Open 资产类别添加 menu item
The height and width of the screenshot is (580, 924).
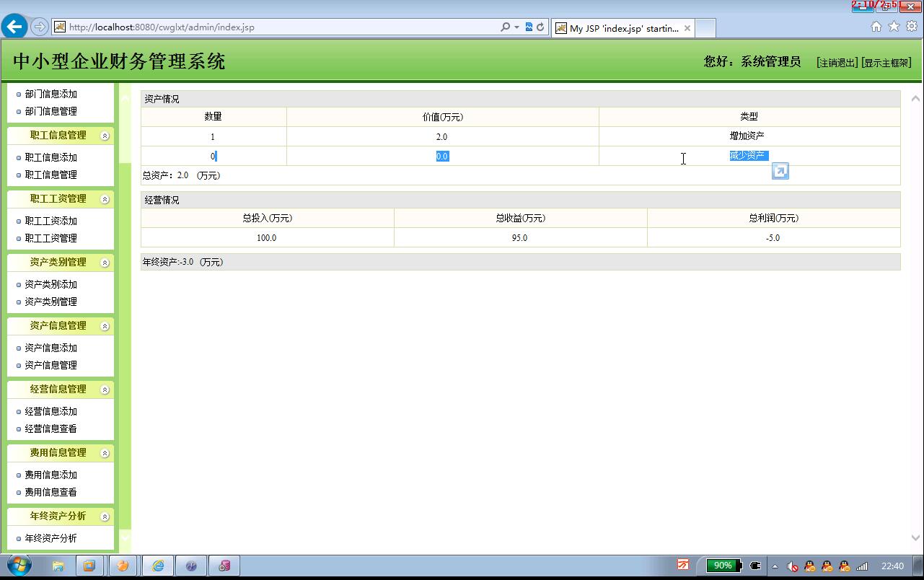(50, 284)
